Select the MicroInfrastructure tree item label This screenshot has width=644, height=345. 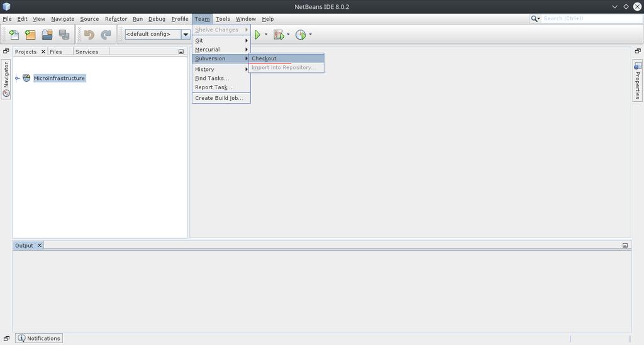(59, 78)
